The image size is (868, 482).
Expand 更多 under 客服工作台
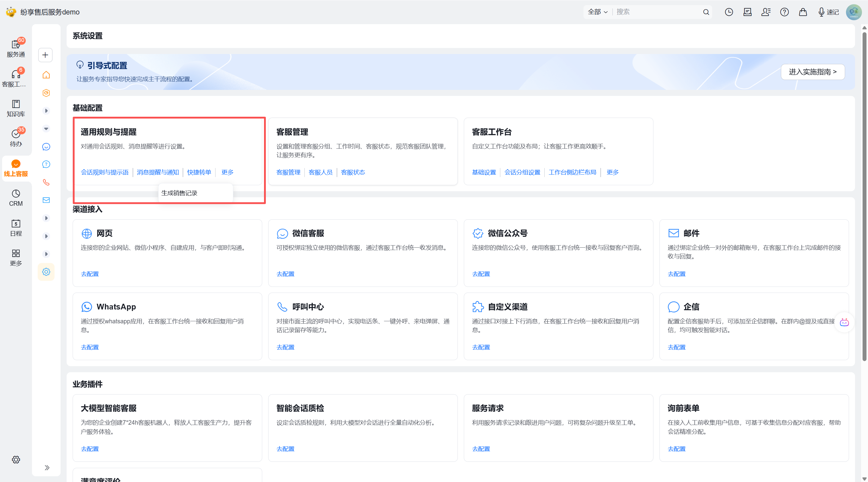pyautogui.click(x=612, y=172)
